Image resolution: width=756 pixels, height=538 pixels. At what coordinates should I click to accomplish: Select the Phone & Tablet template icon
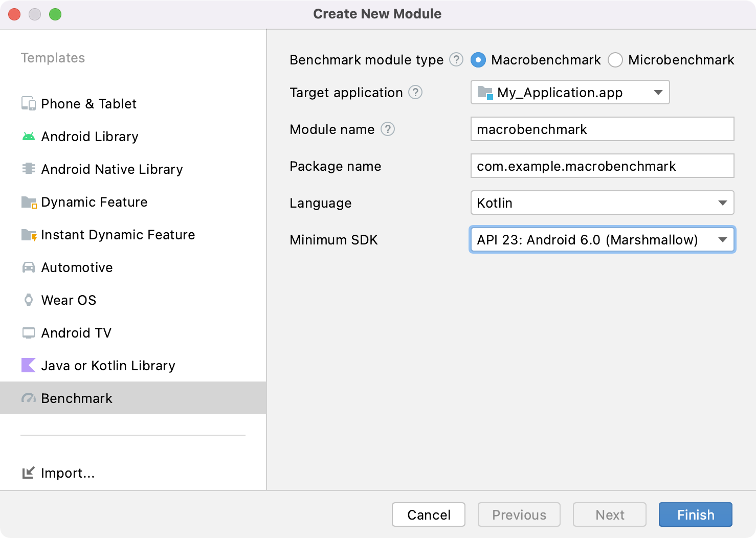point(28,103)
